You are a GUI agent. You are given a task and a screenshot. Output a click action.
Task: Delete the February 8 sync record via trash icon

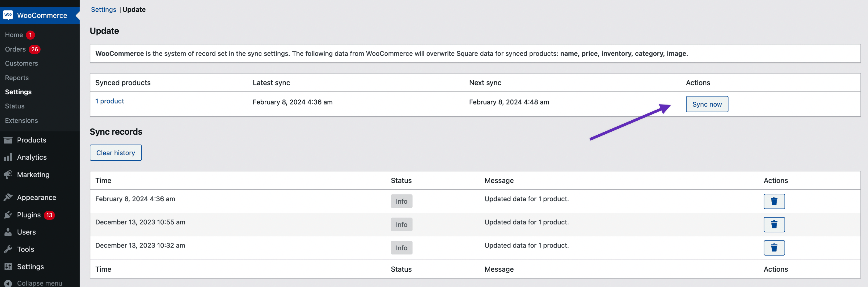coord(774,201)
